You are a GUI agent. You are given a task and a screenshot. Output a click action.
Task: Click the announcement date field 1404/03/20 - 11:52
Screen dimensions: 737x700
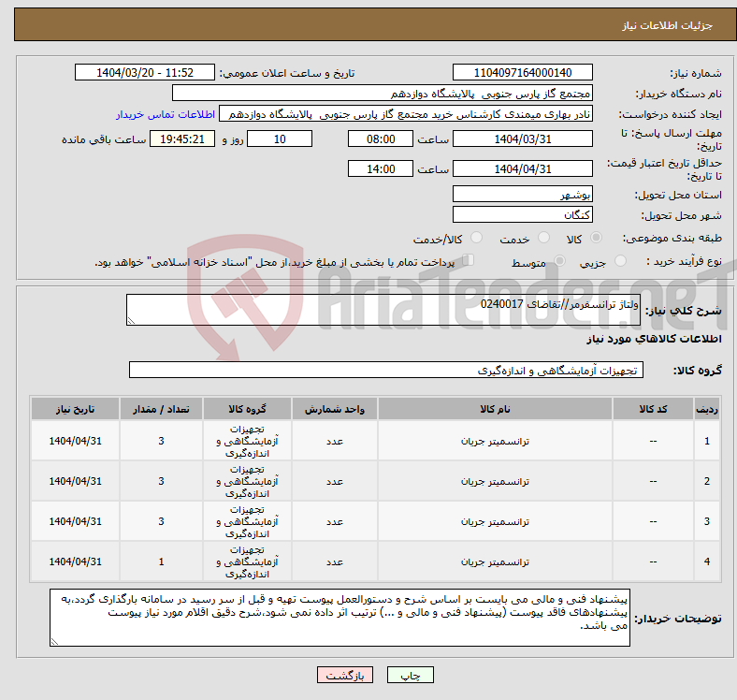point(145,72)
